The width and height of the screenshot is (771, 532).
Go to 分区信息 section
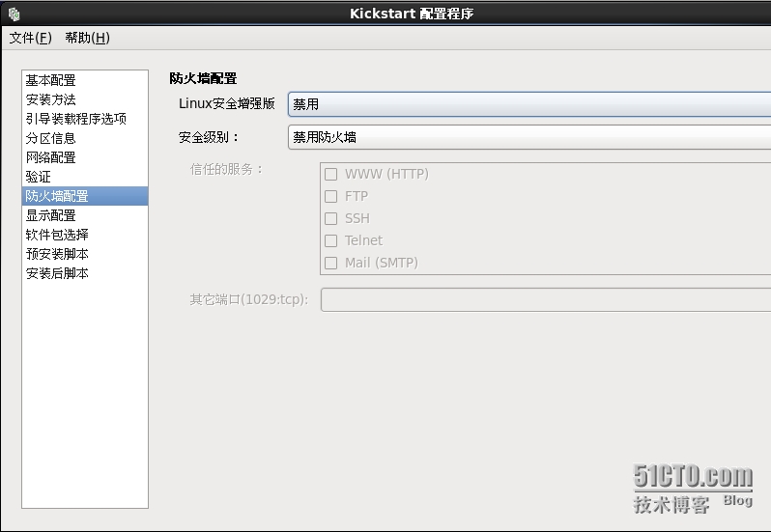click(x=85, y=138)
